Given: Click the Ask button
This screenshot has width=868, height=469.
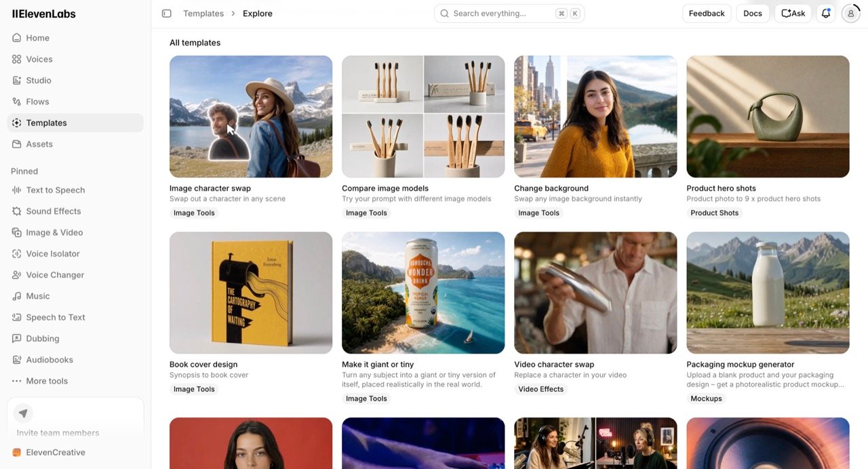Looking at the screenshot, I should pyautogui.click(x=793, y=14).
